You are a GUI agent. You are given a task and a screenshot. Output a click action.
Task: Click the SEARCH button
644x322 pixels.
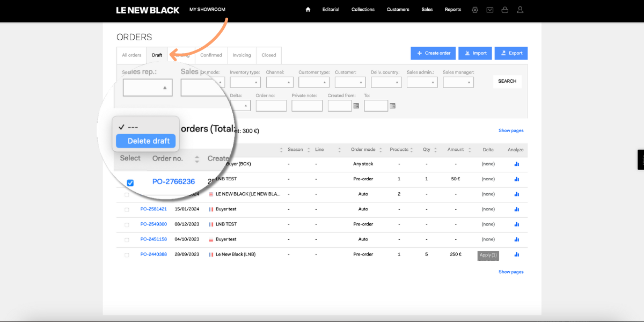tap(507, 82)
